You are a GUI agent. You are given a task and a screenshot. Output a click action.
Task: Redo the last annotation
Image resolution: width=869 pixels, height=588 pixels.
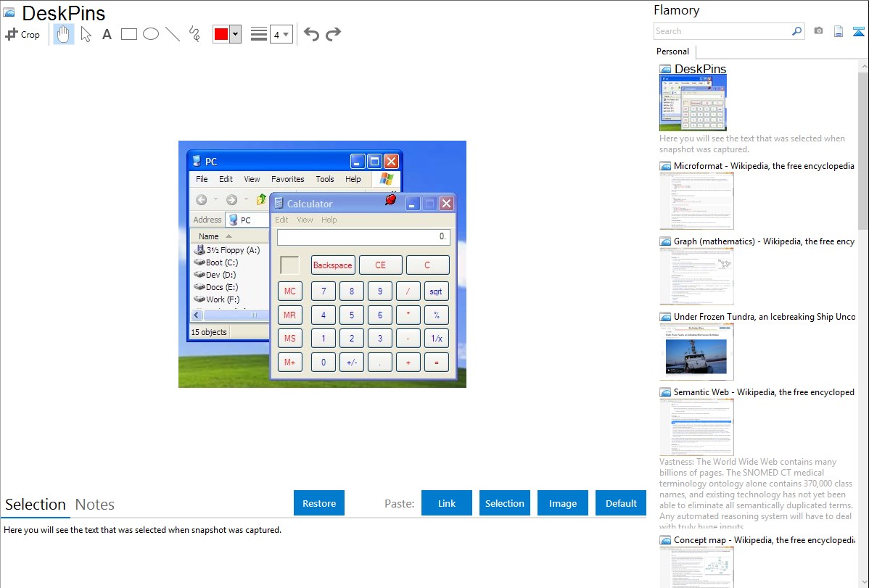[333, 34]
